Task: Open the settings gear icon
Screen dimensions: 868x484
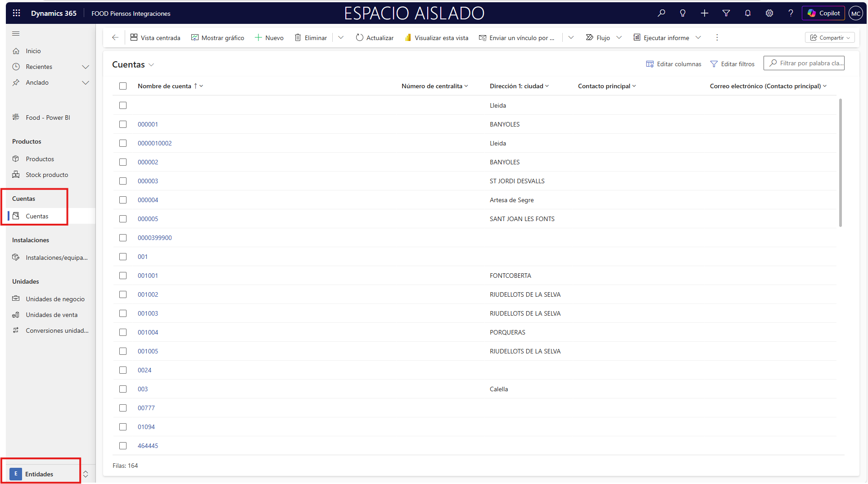Action: (769, 13)
